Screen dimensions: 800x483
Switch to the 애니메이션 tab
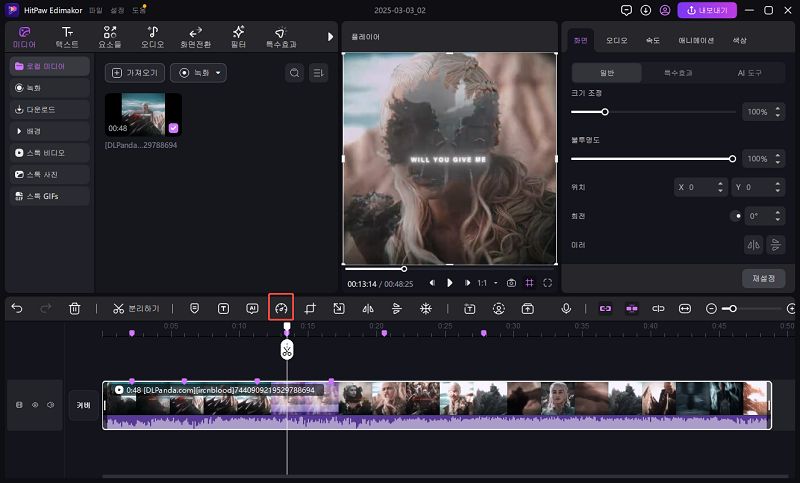pyautogui.click(x=695, y=40)
